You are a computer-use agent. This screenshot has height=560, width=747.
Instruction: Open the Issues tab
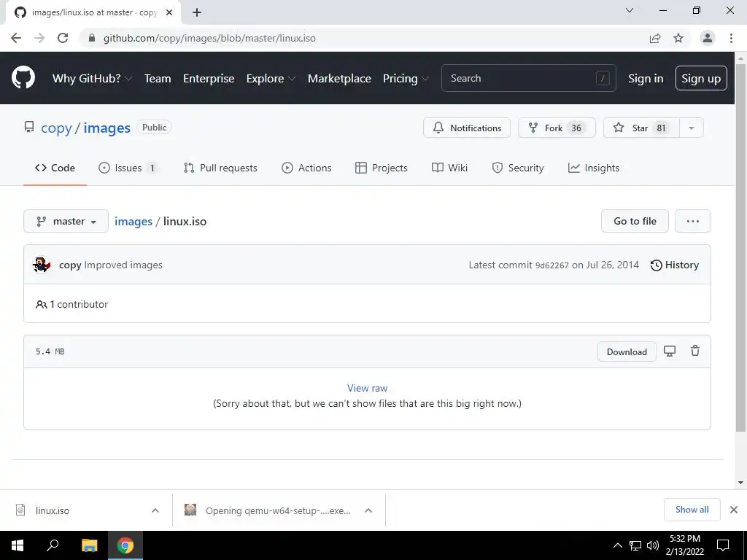[128, 168]
